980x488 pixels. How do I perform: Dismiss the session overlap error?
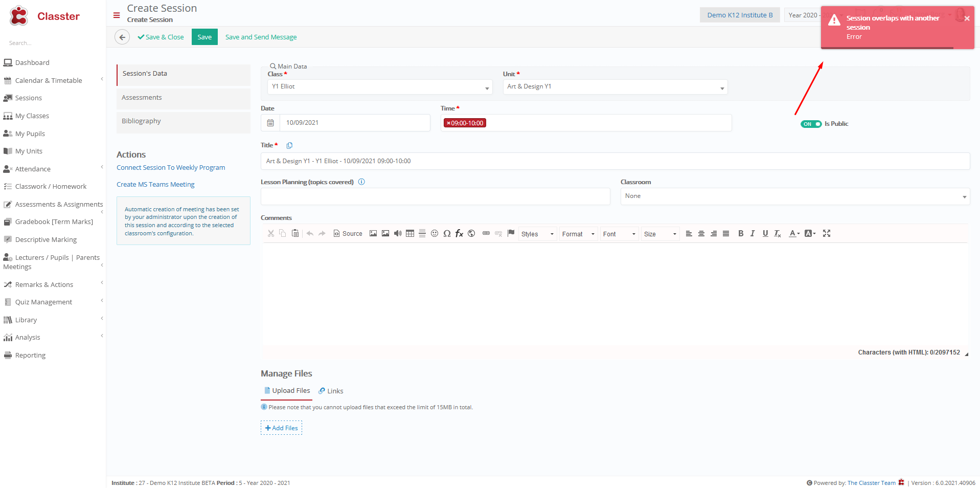pyautogui.click(x=967, y=18)
